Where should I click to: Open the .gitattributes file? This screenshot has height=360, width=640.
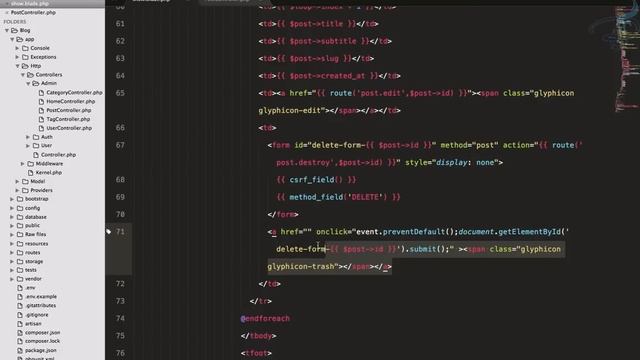tap(40, 306)
